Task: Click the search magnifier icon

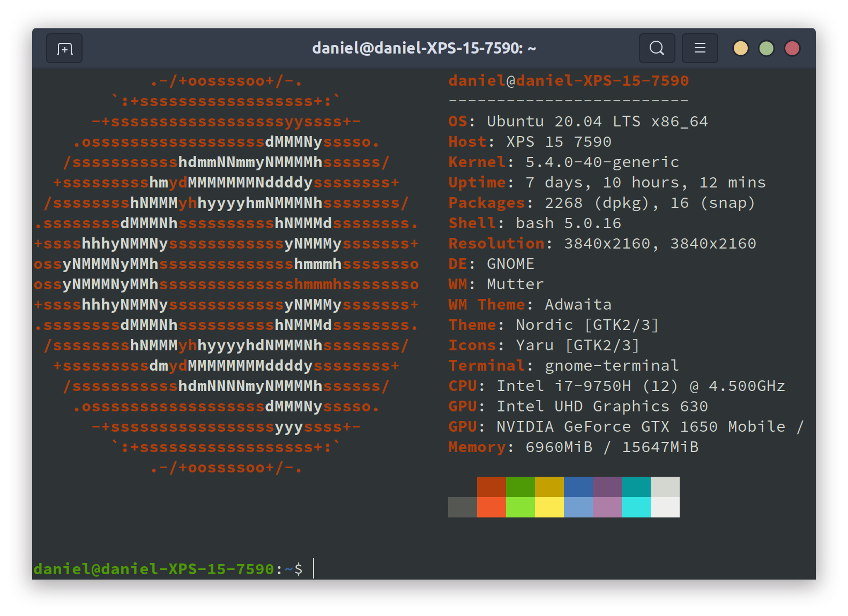Action: coord(657,48)
